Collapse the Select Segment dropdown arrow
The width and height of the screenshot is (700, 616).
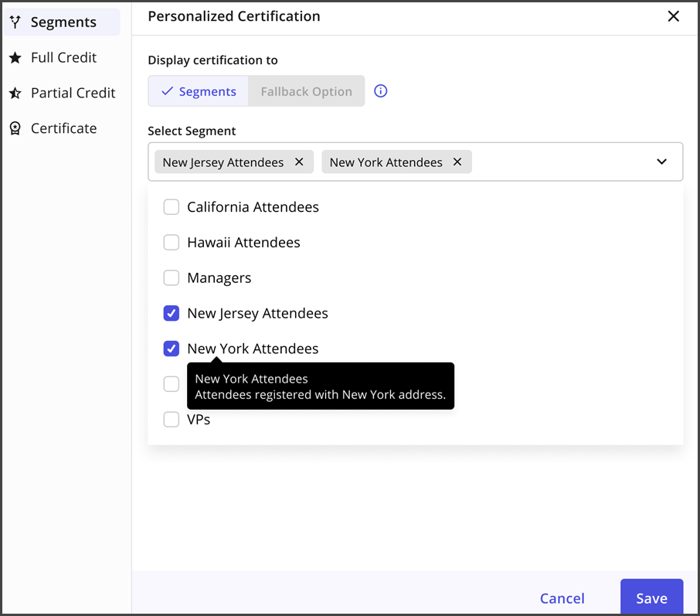(661, 162)
